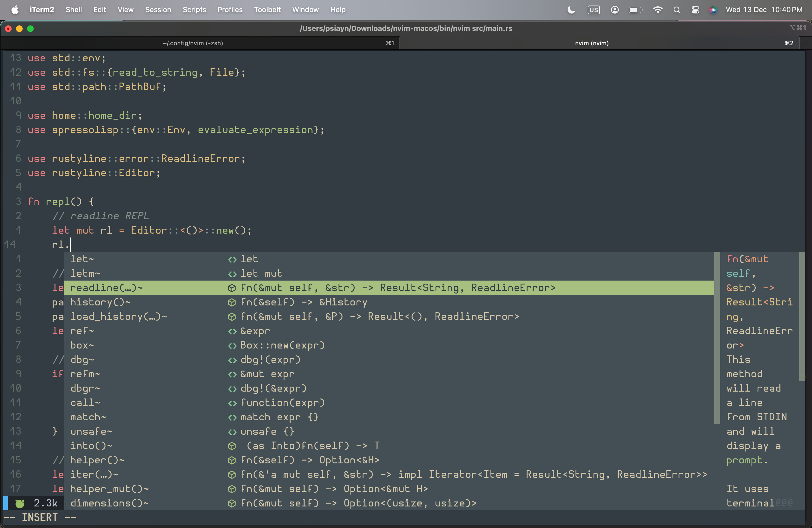The image size is (812, 528).
Task: Select the helper()~ completion item
Action: 389,460
